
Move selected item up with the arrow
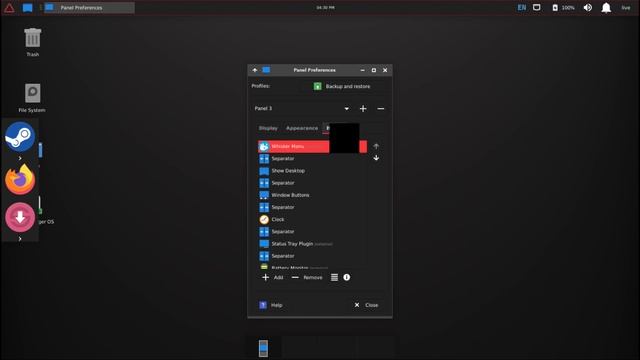[376, 146]
